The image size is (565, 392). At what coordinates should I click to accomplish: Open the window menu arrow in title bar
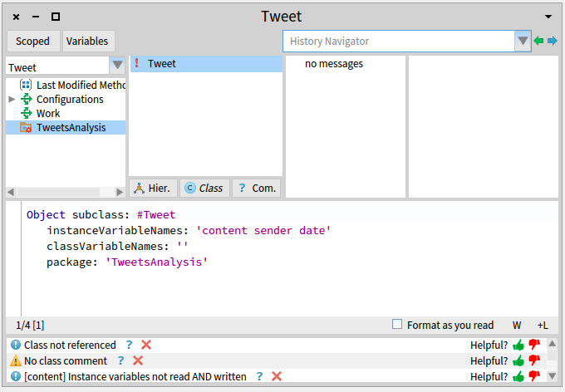coord(548,17)
